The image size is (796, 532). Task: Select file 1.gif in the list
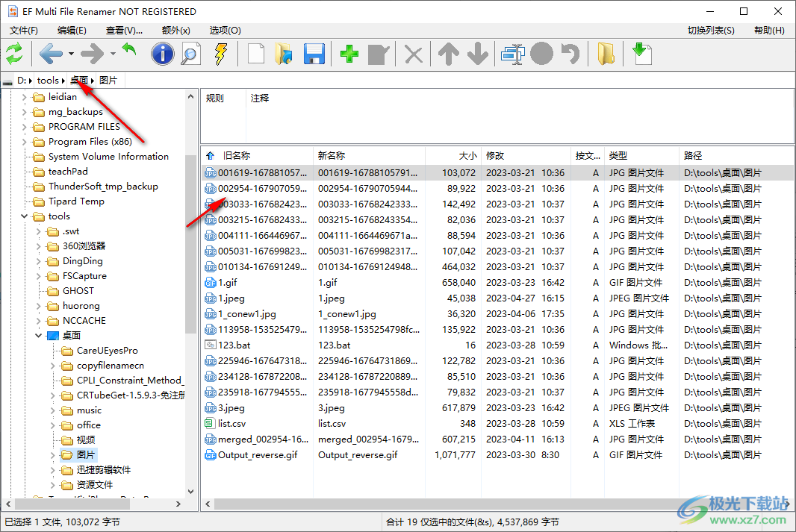(x=228, y=283)
